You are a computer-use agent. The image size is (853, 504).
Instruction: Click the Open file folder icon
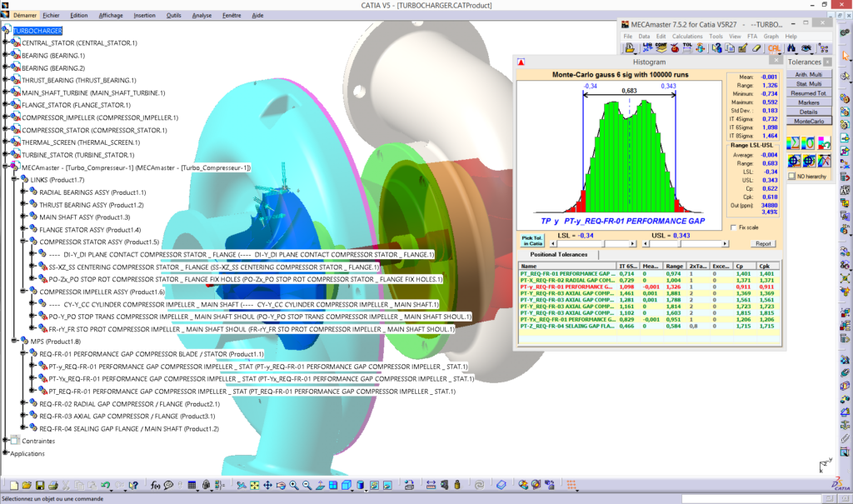27,485
